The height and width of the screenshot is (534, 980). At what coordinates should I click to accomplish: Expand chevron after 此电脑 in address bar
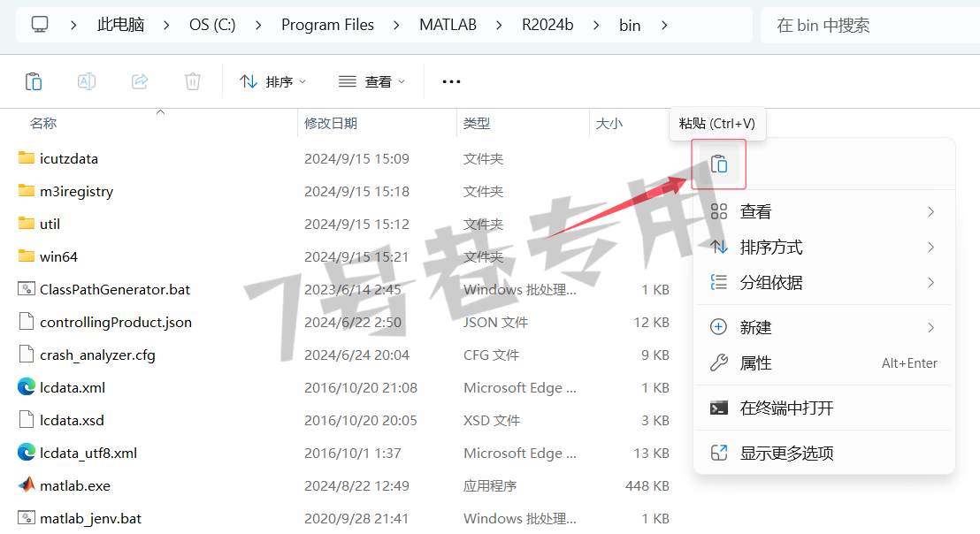[x=166, y=25]
